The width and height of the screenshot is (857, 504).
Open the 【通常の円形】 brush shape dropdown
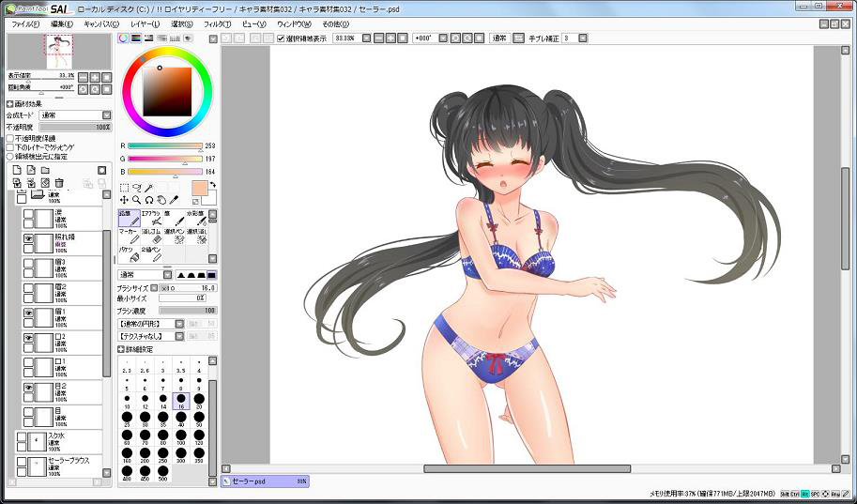click(149, 323)
